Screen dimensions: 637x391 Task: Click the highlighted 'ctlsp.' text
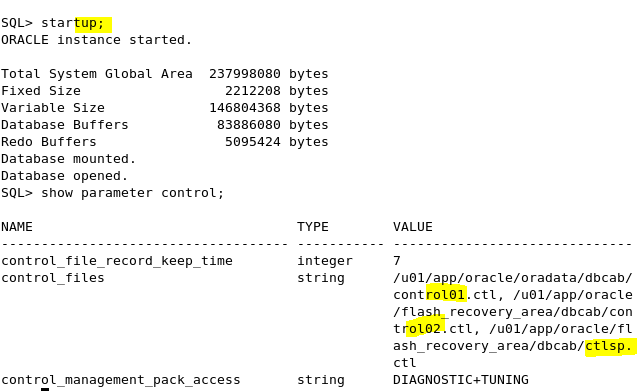(609, 346)
